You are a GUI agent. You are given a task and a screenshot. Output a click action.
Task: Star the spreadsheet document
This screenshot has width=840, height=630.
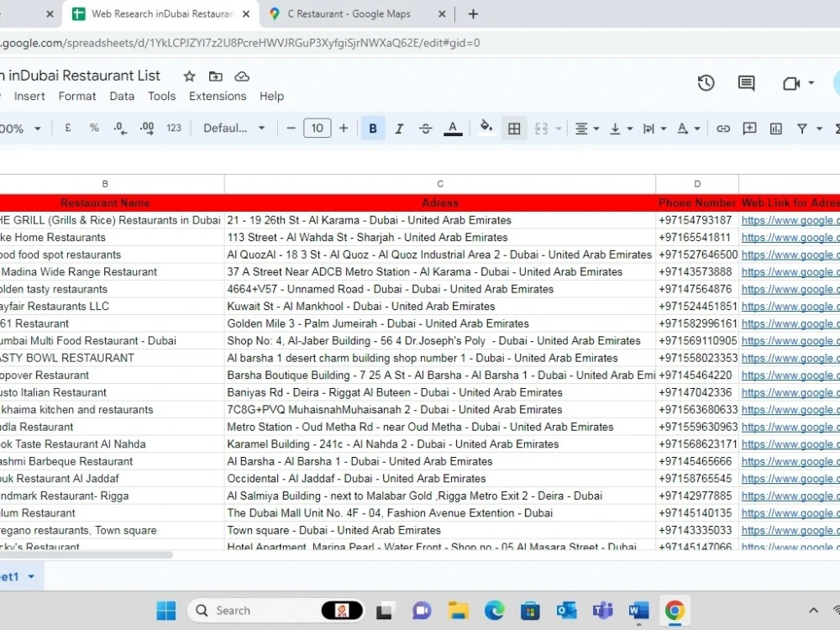pyautogui.click(x=189, y=76)
